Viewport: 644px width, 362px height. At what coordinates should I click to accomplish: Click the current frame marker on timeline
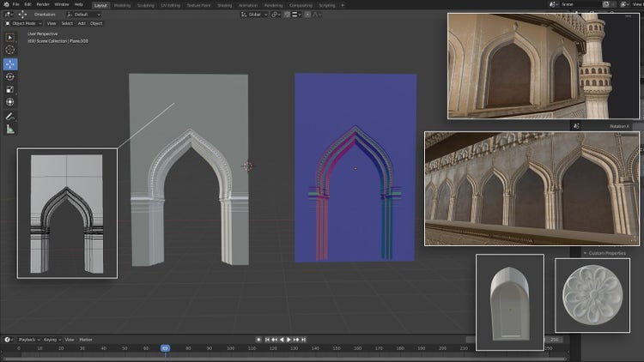[165, 348]
